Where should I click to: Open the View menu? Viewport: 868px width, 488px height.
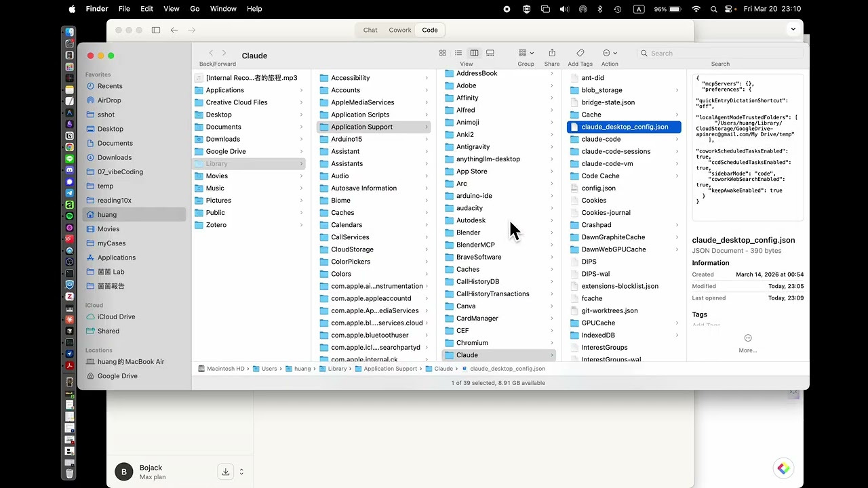pyautogui.click(x=172, y=9)
